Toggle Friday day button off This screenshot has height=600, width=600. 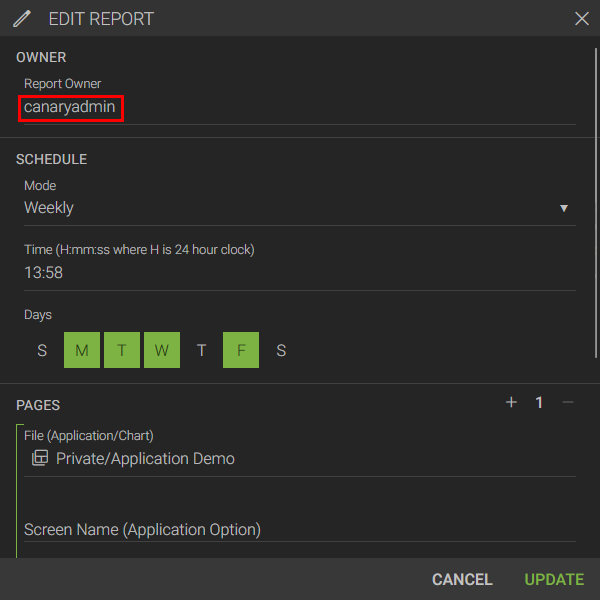[x=242, y=350]
